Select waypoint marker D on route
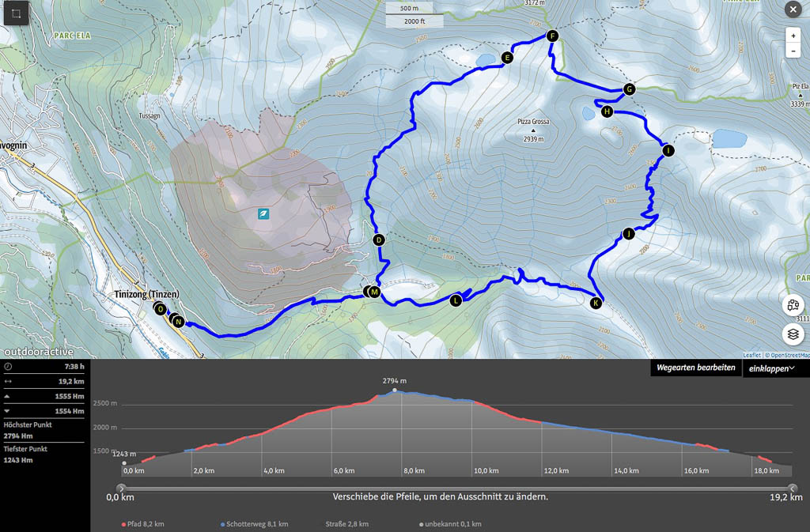This screenshot has height=532, width=810. point(378,240)
